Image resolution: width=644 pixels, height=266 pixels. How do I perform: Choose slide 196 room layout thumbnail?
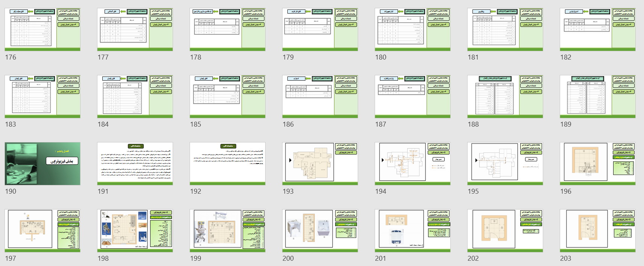[x=598, y=164]
